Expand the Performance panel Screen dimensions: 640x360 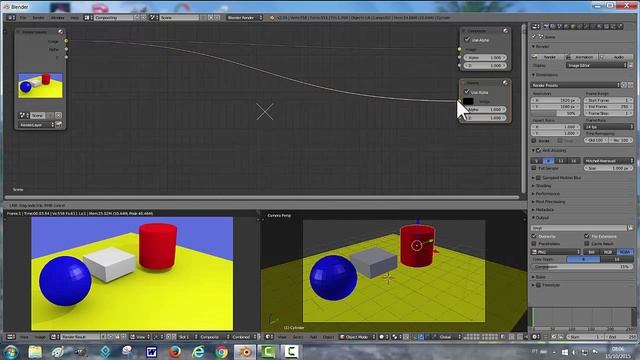(x=547, y=193)
